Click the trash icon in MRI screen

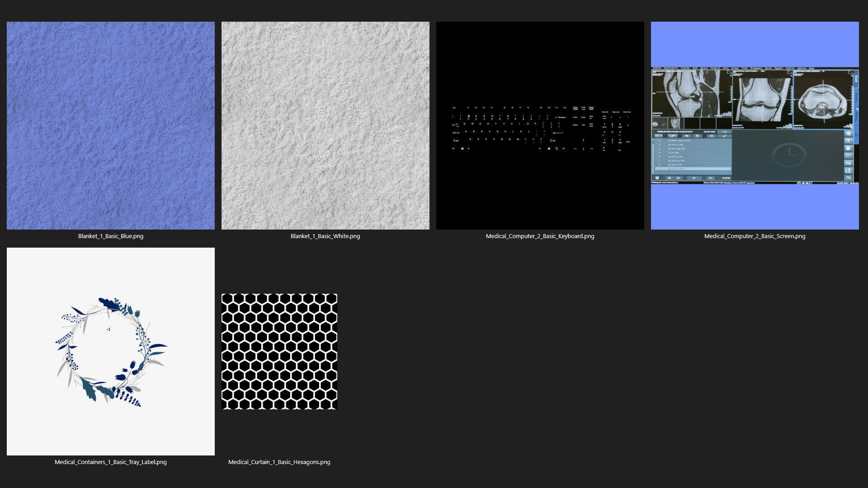pyautogui.click(x=657, y=178)
